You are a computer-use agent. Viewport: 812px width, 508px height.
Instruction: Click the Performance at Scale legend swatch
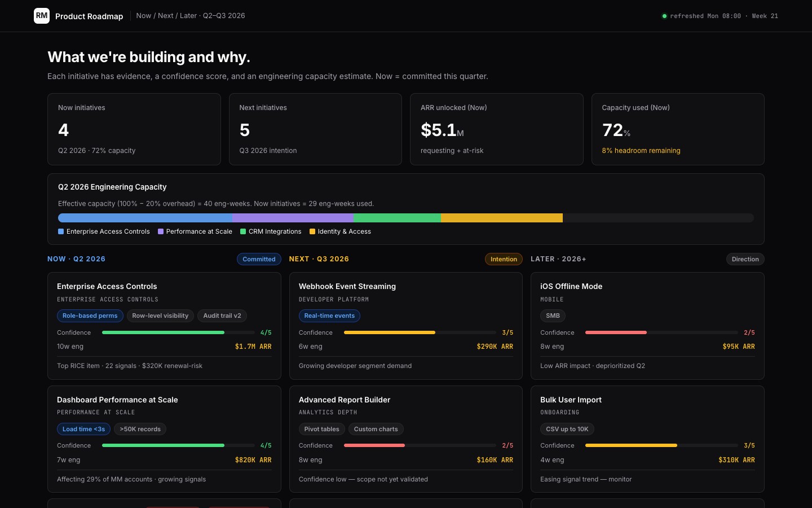pos(161,231)
